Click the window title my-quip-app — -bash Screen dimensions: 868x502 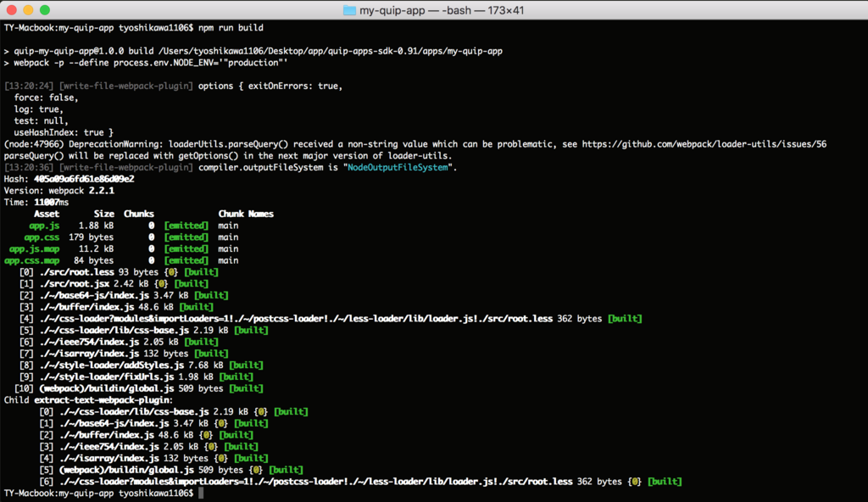tap(441, 10)
